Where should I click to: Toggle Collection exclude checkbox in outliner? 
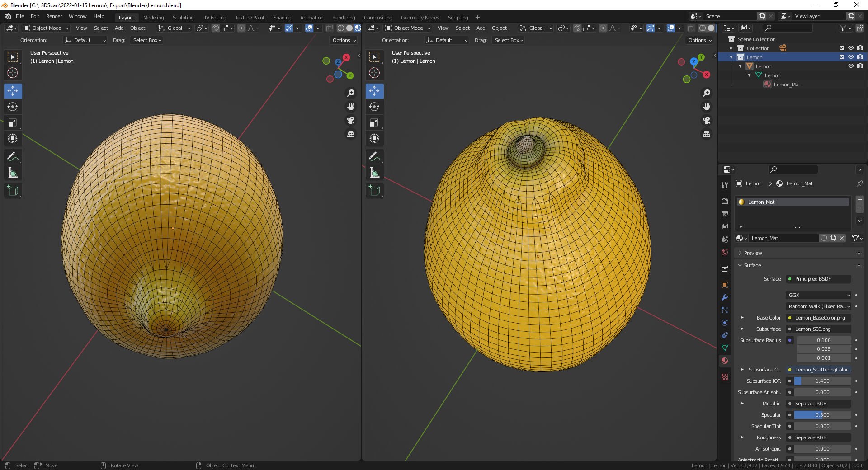click(842, 48)
